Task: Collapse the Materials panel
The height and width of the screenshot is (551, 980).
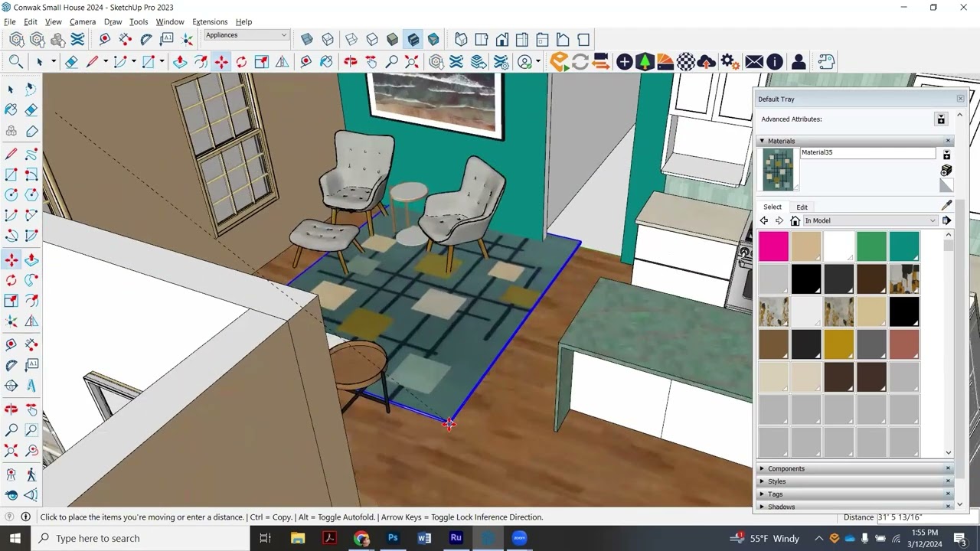Action: (x=762, y=141)
